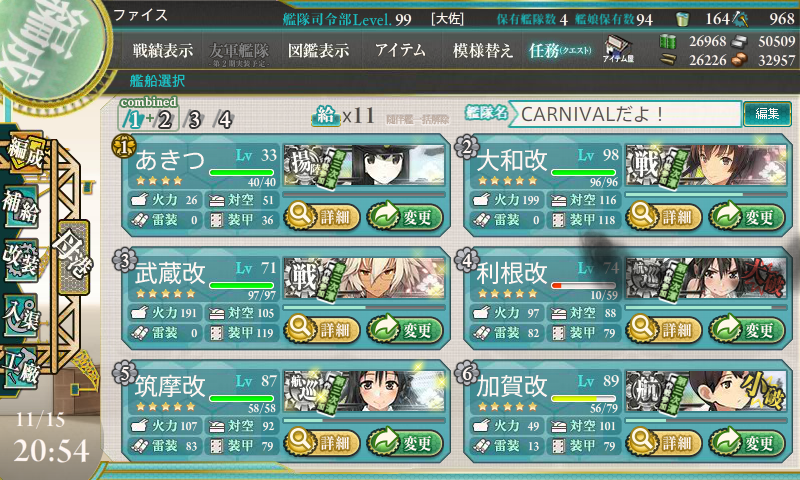The height and width of the screenshot is (480, 800).
Task: Click 加賀改 ship banner thumbnail
Action: pyautogui.click(x=706, y=391)
